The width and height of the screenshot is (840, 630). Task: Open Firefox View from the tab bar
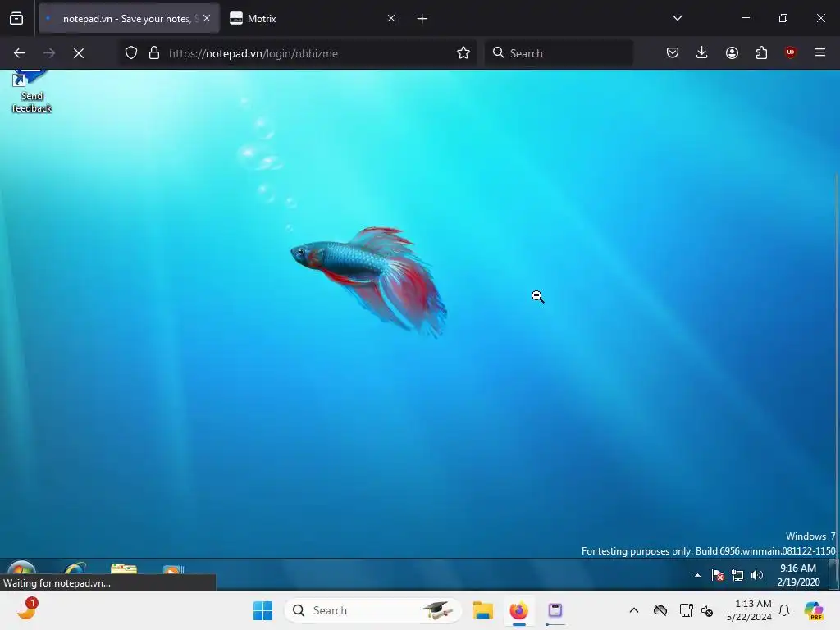coord(16,18)
